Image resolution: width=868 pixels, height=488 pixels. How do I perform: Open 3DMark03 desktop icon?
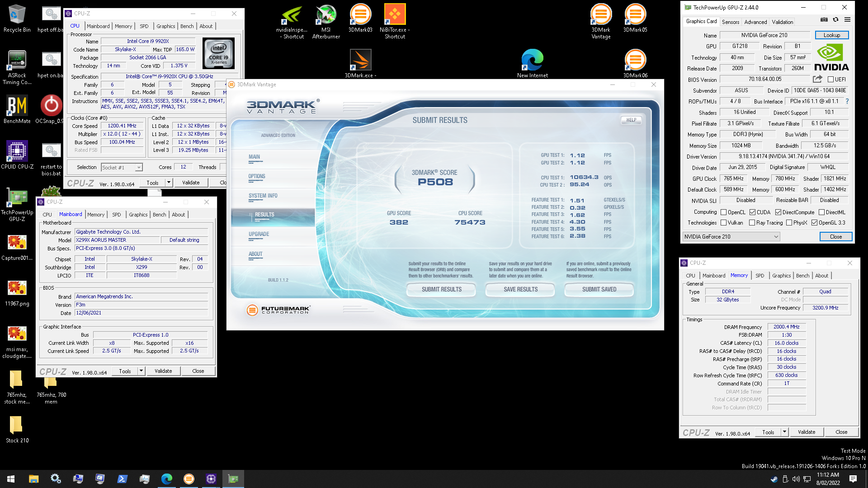pos(360,18)
